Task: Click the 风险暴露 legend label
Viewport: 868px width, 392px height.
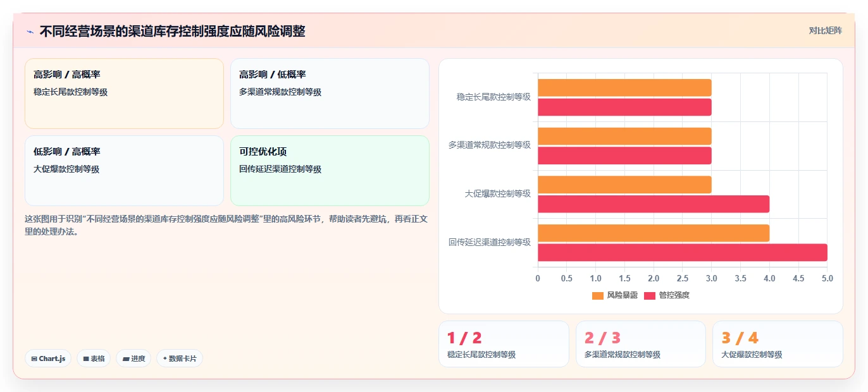Action: pos(622,295)
